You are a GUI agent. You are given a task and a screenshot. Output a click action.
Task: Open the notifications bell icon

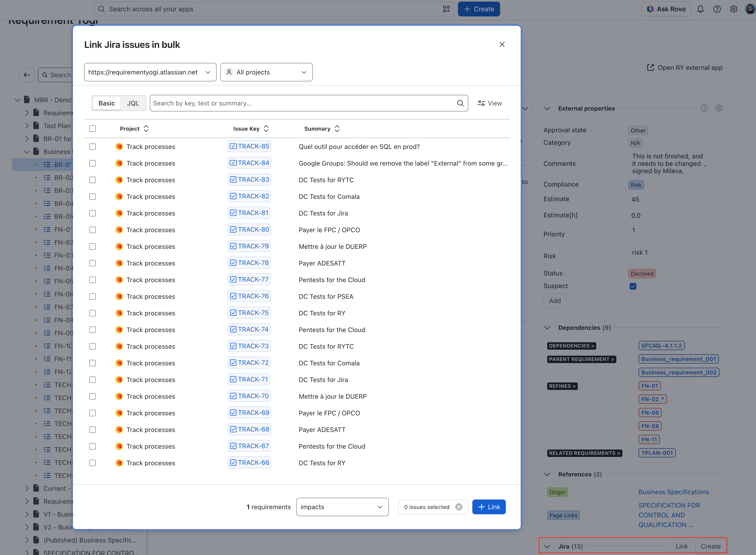point(700,9)
